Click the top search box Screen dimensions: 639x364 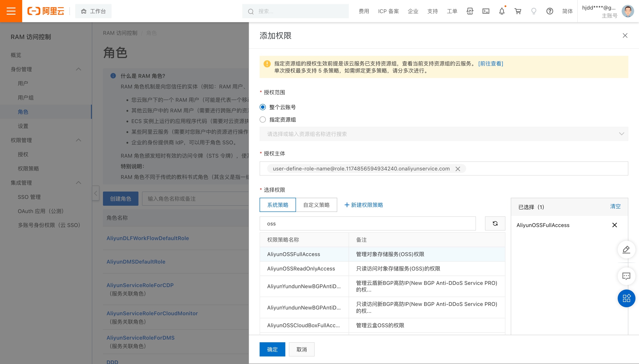pyautogui.click(x=295, y=11)
